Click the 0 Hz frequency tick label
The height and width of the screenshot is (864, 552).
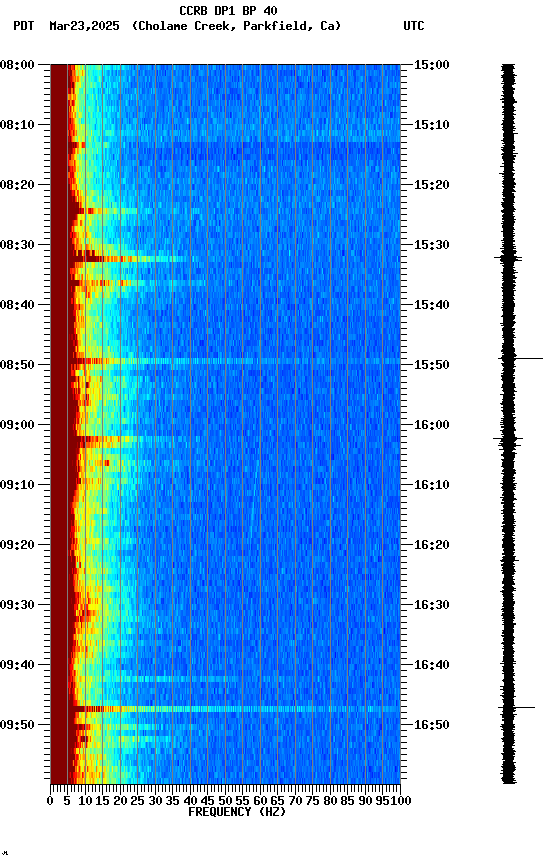pos(50,801)
